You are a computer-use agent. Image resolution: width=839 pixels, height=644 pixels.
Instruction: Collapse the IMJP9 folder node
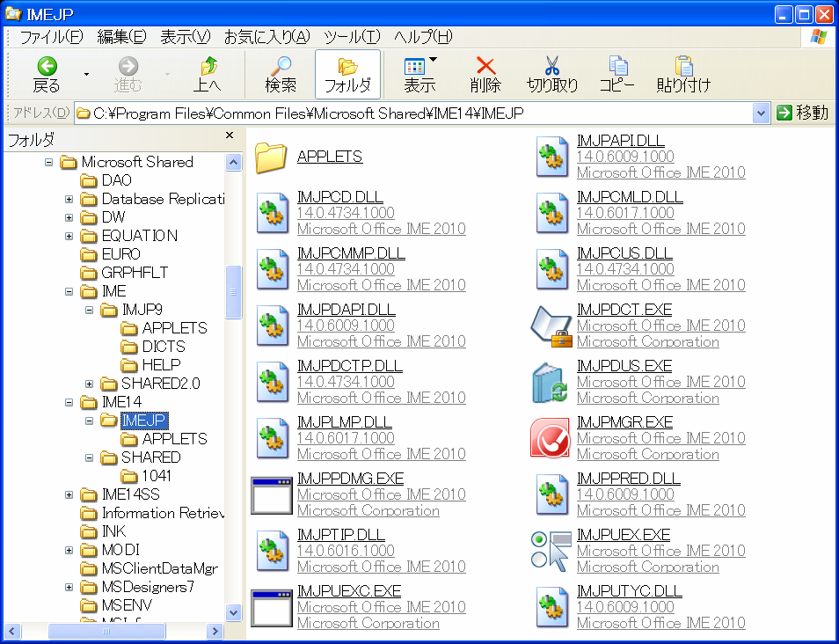[x=90, y=310]
